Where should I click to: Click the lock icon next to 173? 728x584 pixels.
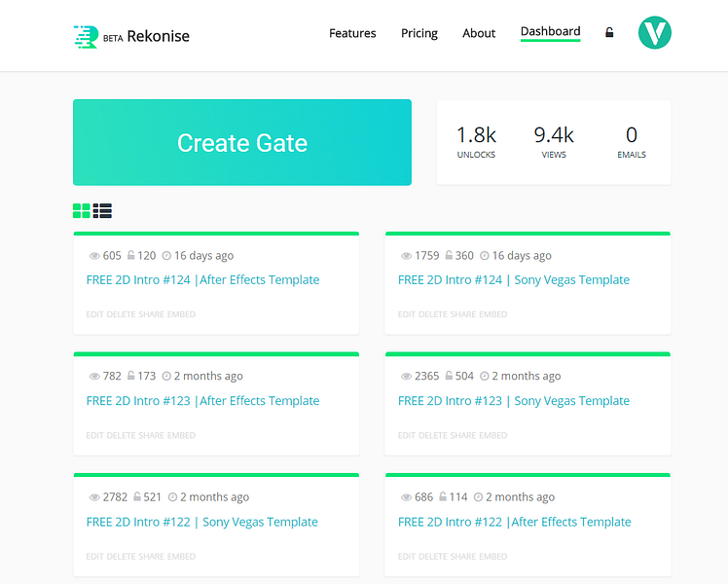point(131,375)
